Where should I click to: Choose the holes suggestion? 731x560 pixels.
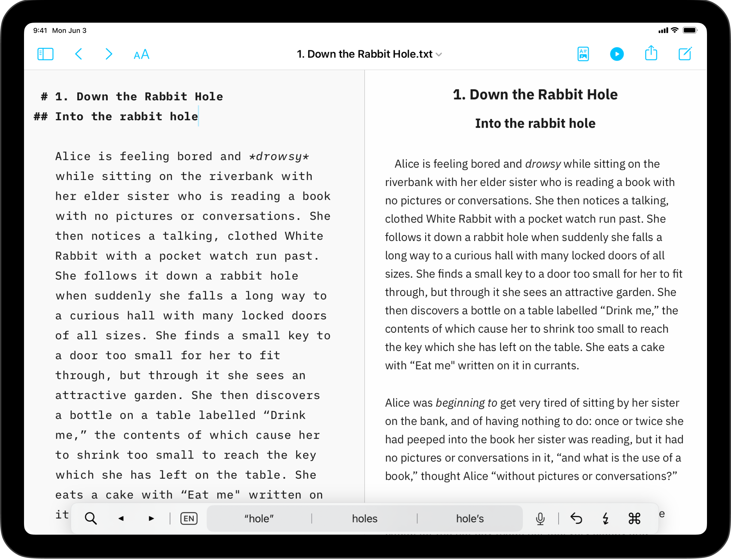(x=364, y=518)
